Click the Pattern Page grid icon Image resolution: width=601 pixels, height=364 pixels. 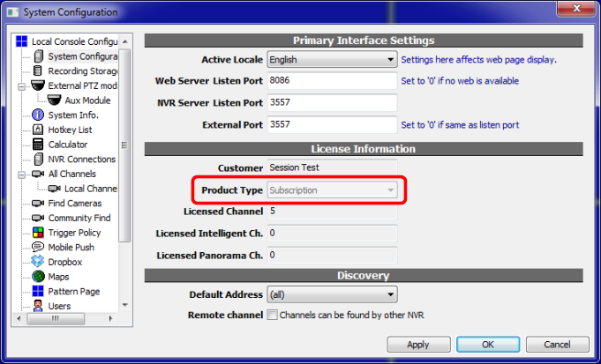[38, 291]
